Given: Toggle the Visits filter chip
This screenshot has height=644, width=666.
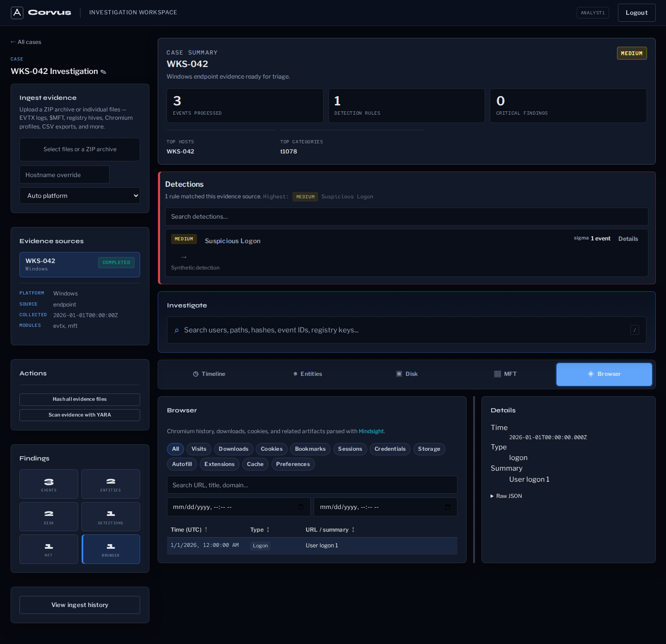Looking at the screenshot, I should [199, 449].
